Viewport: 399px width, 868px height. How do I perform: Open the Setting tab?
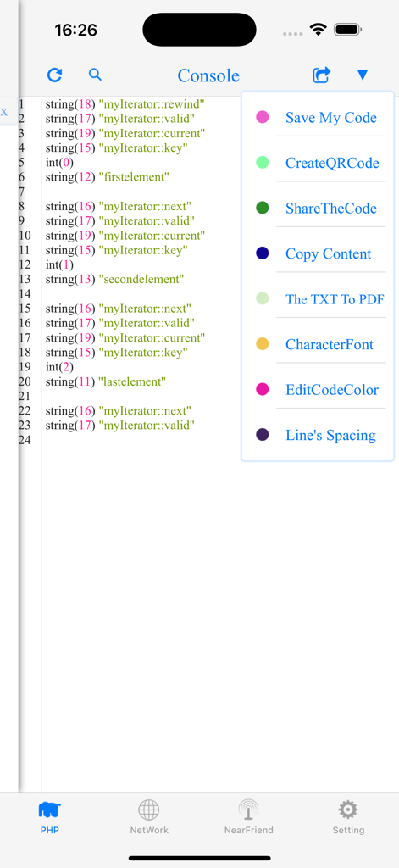point(348,817)
